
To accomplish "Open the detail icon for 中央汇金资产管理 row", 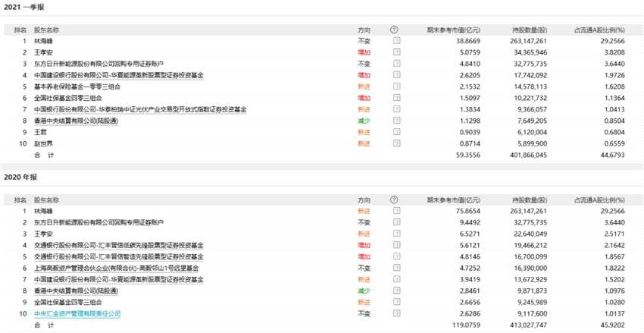I will pos(396,313).
